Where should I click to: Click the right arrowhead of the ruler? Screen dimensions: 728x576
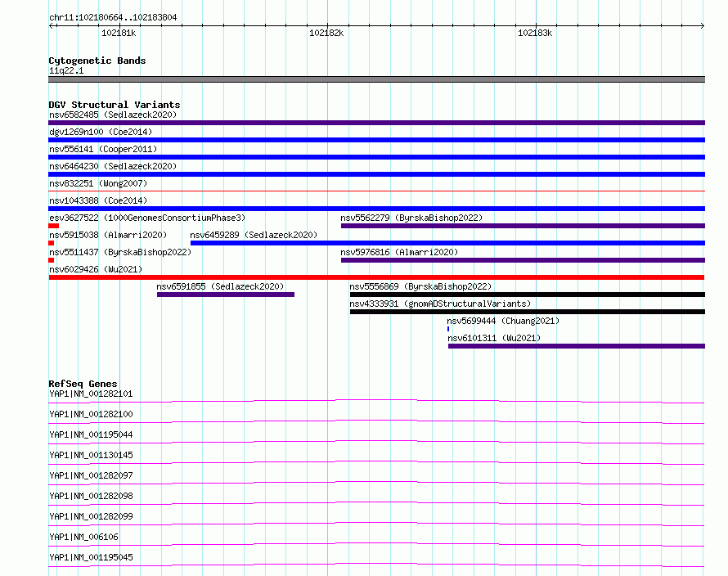[703, 25]
